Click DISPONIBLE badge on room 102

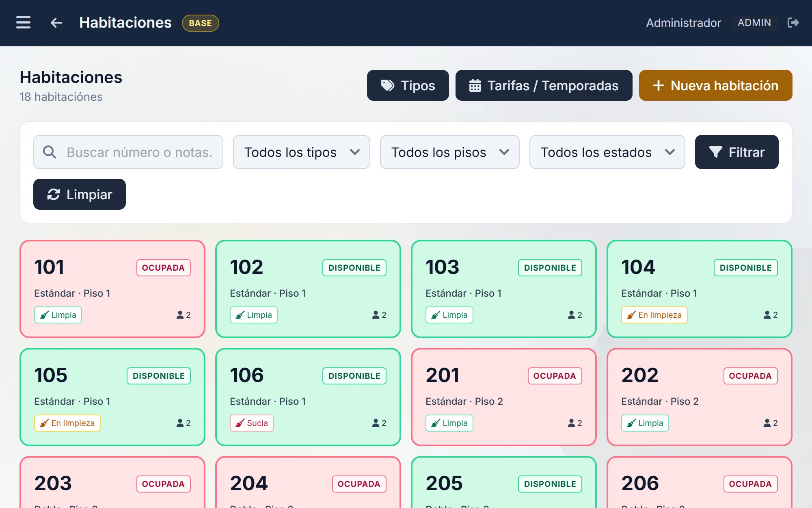(x=354, y=268)
